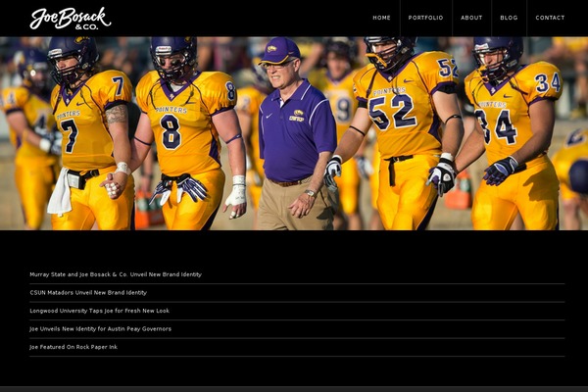588x392 pixels.
Task: Open the Home menu item
Action: 381,18
